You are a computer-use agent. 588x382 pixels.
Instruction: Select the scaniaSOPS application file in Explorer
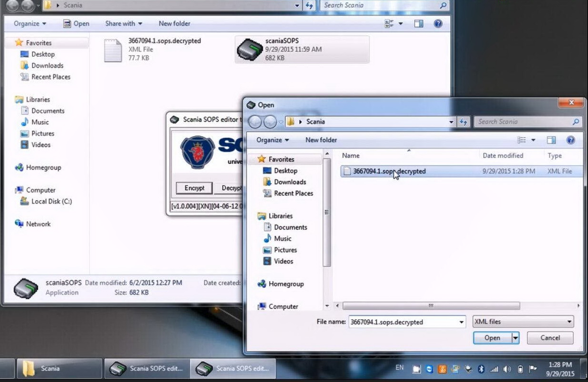(302, 50)
